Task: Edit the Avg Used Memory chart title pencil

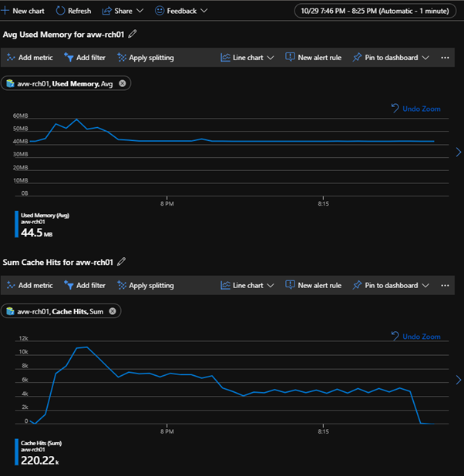Action: (x=133, y=34)
